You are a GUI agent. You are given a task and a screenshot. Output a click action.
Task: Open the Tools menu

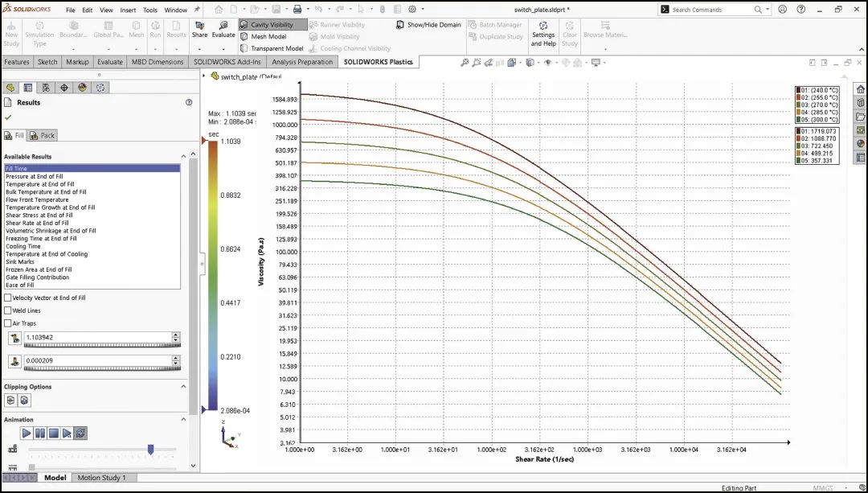coord(150,10)
